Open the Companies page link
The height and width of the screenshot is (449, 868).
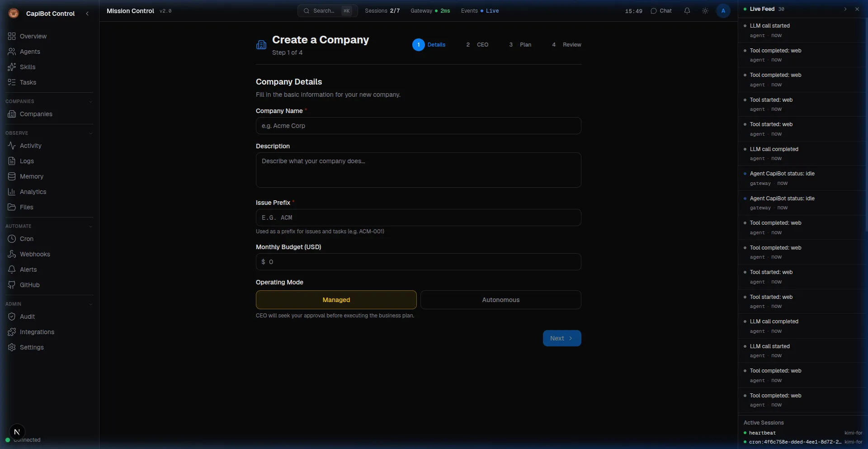click(x=36, y=114)
